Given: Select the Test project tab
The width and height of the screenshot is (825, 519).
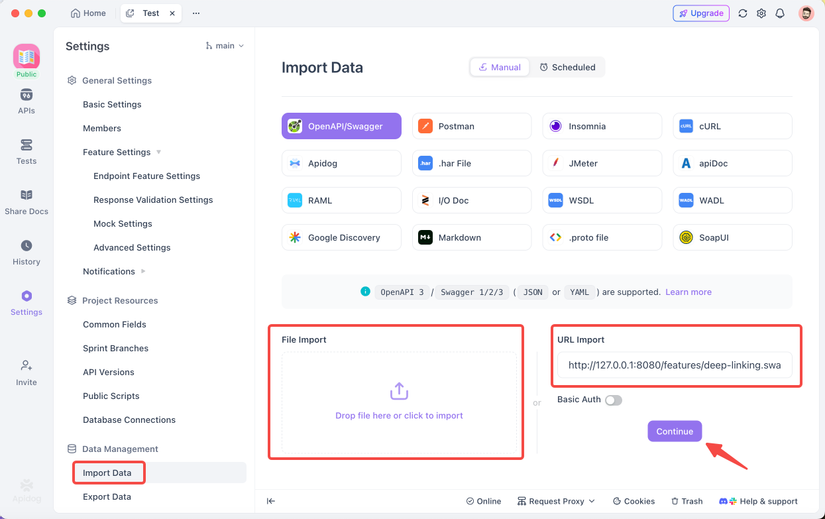Looking at the screenshot, I should point(150,13).
